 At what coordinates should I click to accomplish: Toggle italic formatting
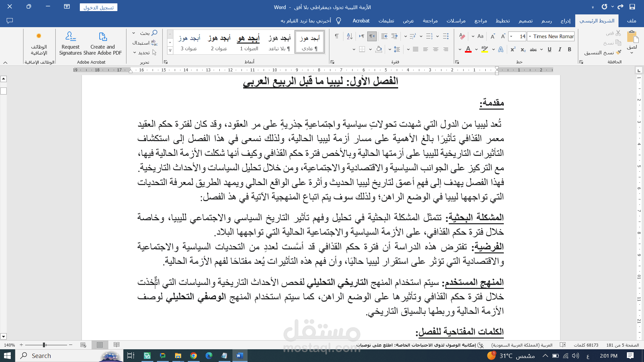pos(559,50)
